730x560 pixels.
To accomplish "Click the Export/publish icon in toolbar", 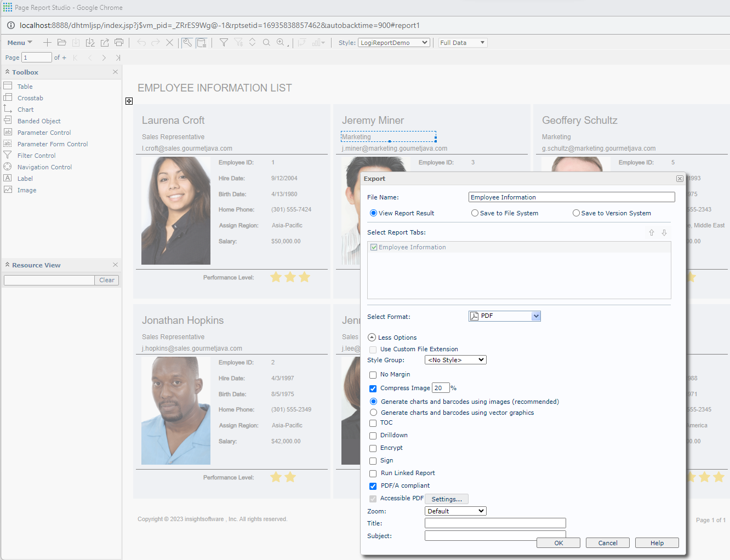I will pos(105,42).
